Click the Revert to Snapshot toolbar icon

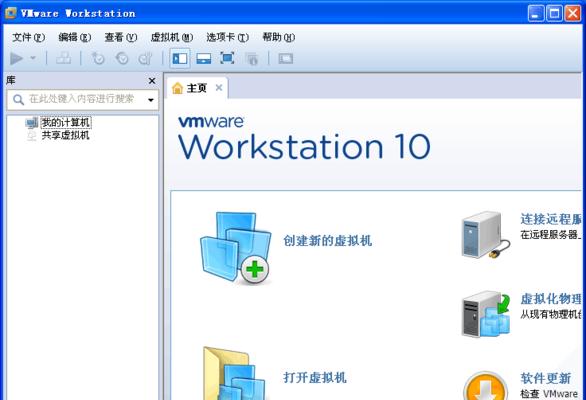tap(121, 58)
